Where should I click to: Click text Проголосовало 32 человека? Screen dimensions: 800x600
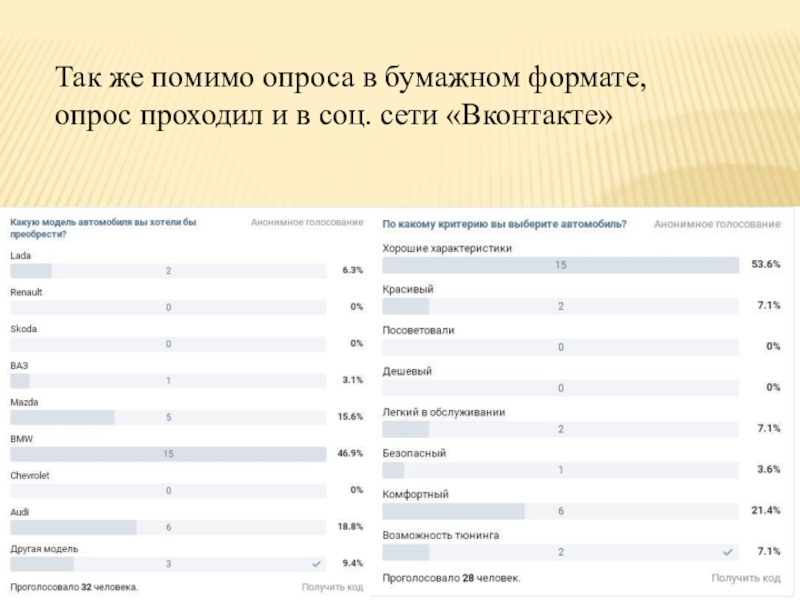click(x=74, y=587)
